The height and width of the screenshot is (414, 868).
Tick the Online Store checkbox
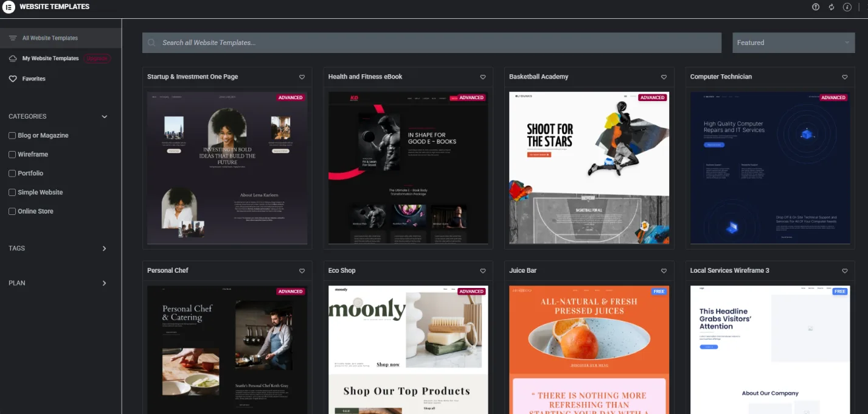tap(12, 211)
